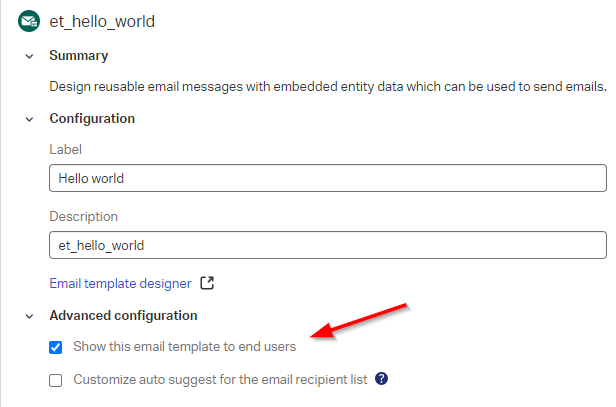Click the Summary description paragraph text
The height and width of the screenshot is (407, 616).
point(327,87)
